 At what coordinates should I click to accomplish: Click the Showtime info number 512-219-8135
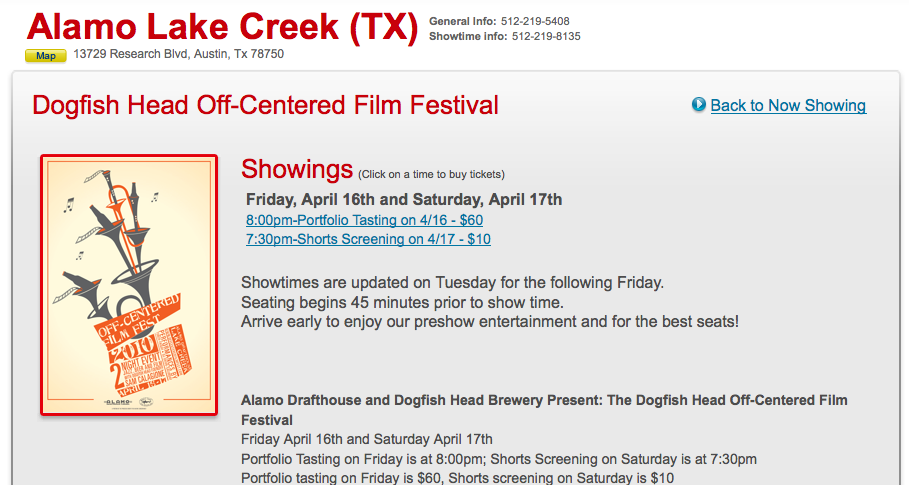tap(546, 37)
